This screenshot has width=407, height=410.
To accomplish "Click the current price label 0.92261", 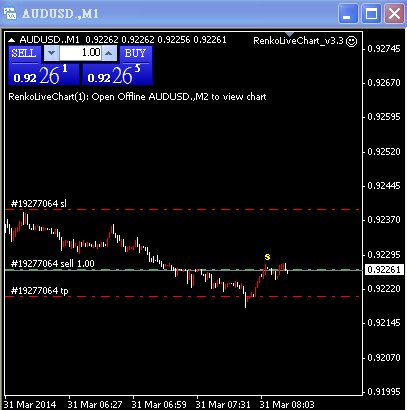I will [x=384, y=269].
